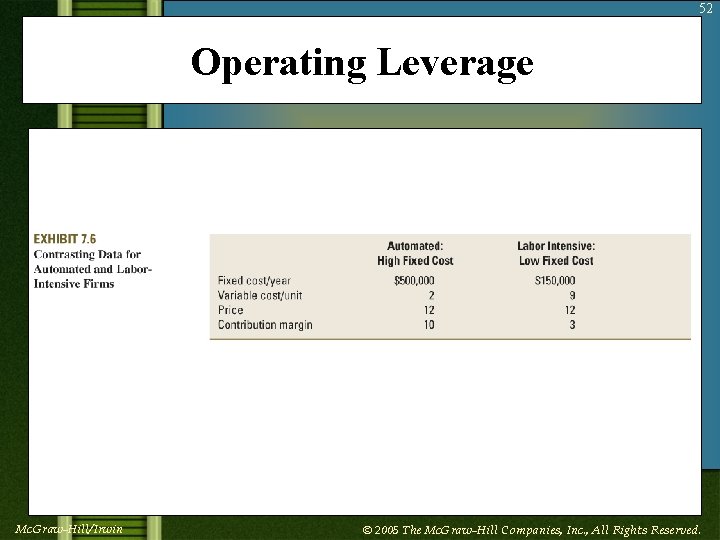Image resolution: width=720 pixels, height=540 pixels.
Task: Select the 'EXHIBIT 7.6' label
Action: click(x=65, y=239)
